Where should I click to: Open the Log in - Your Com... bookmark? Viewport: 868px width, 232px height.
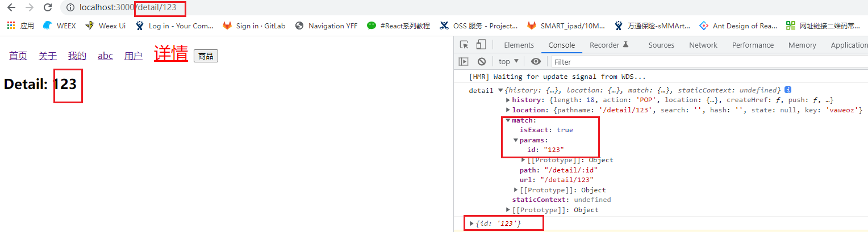coord(174,26)
